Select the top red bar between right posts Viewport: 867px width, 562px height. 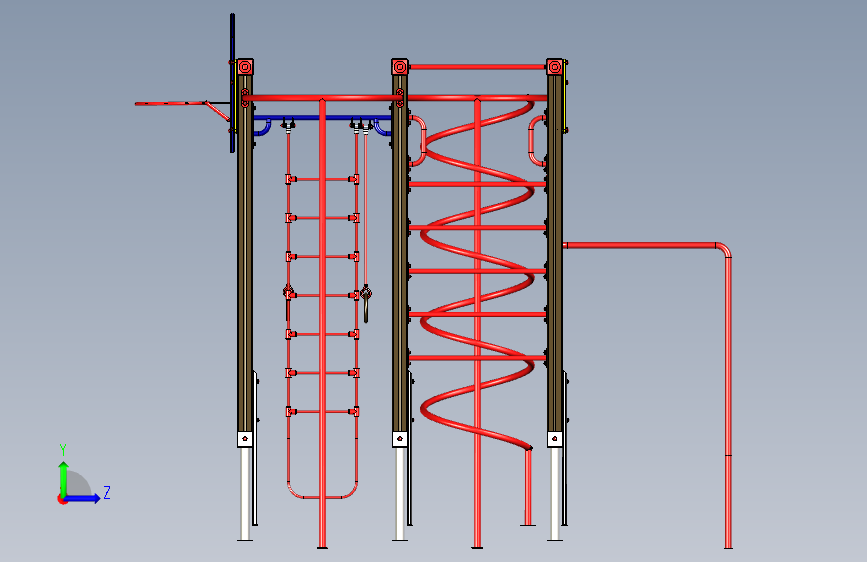pyautogui.click(x=477, y=67)
